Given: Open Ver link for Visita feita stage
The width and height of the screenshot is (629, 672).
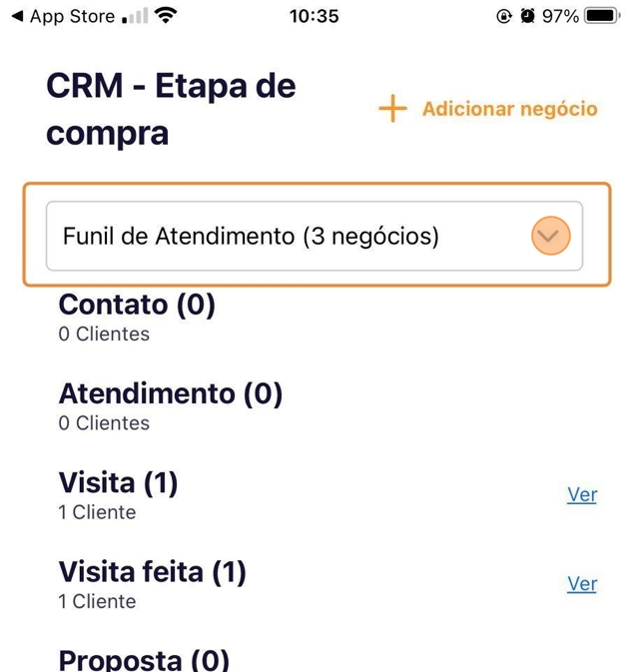Looking at the screenshot, I should pyautogui.click(x=581, y=583).
